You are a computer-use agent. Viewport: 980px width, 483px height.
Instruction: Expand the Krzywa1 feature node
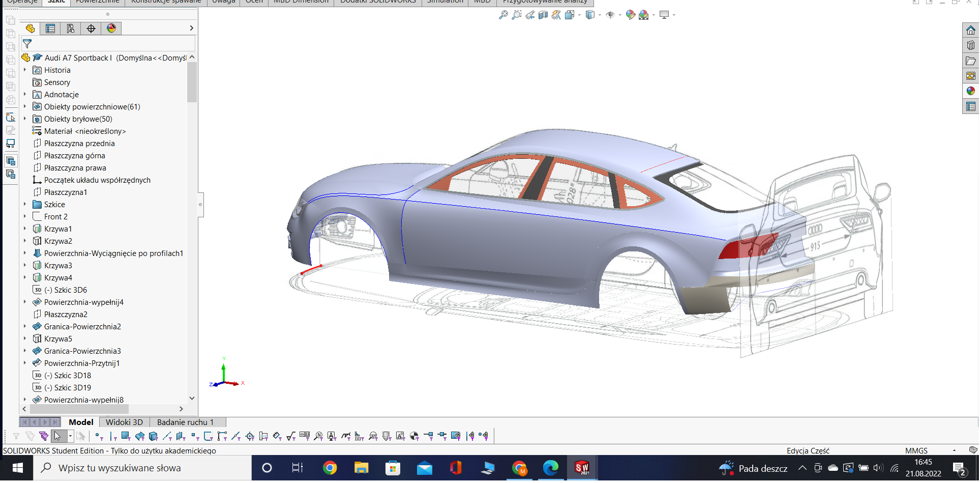click(x=24, y=229)
